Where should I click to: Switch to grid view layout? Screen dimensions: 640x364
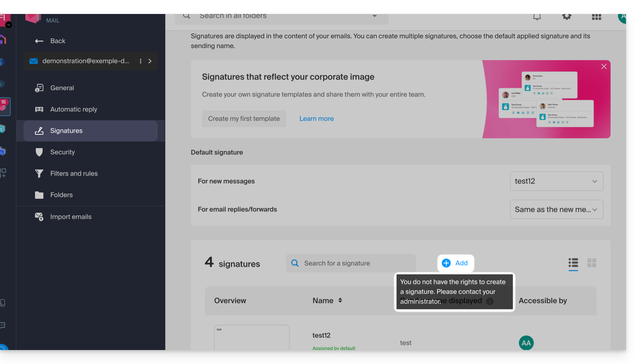coord(592,263)
